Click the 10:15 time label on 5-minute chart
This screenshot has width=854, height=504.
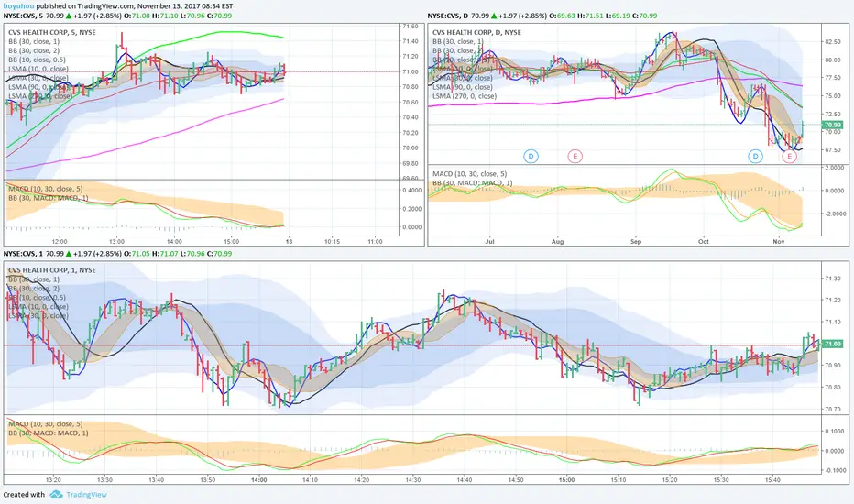[333, 241]
